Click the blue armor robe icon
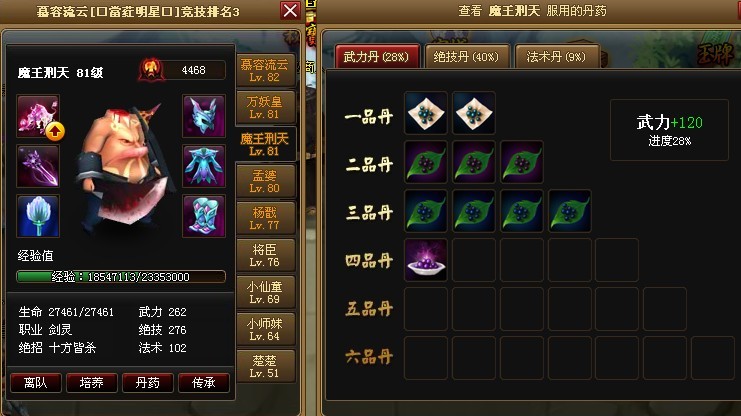Screen dimensions: 741x416 coord(204,166)
